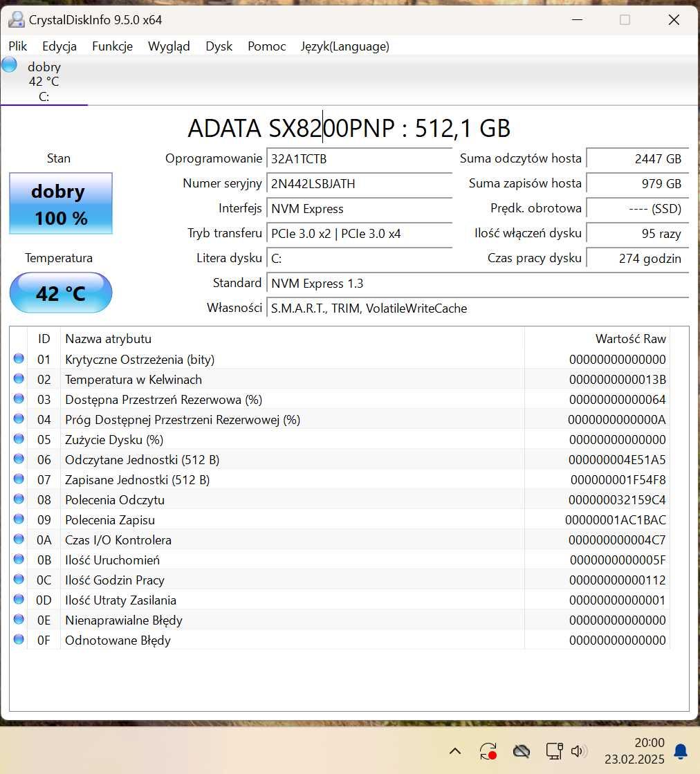
Task: Click the status orb of row 01 Krytyczne Ostrzeżenia
Action: 19,358
